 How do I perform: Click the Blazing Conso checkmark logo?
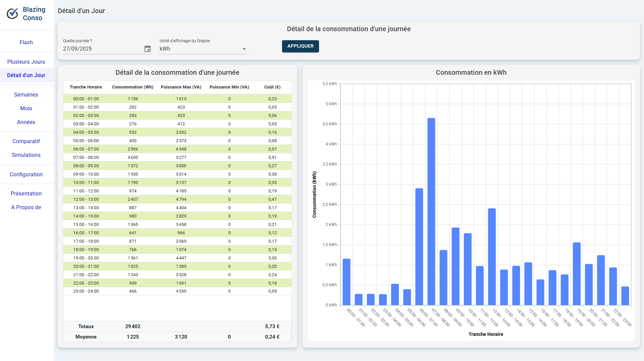(12, 14)
